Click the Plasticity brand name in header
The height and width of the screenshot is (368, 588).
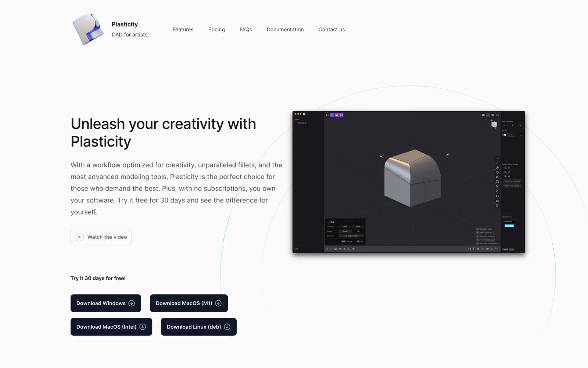pos(125,24)
